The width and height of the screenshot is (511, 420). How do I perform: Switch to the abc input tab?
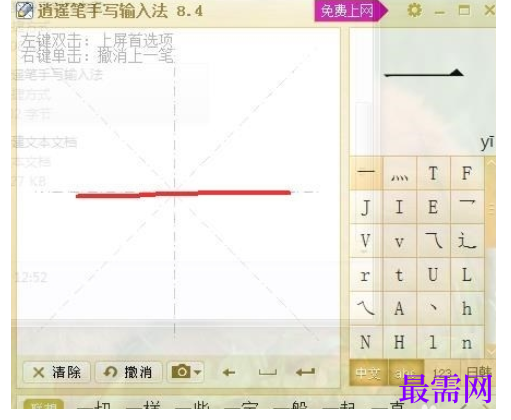405,373
